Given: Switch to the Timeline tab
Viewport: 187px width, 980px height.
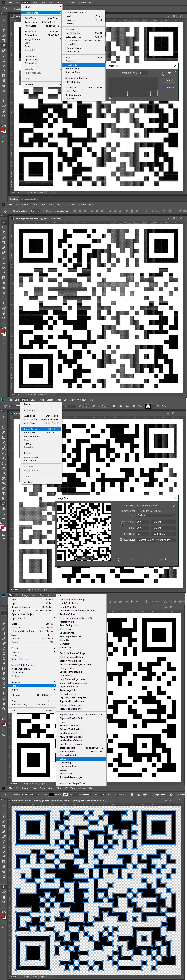Looking at the screenshot, I should pyautogui.click(x=14, y=199).
